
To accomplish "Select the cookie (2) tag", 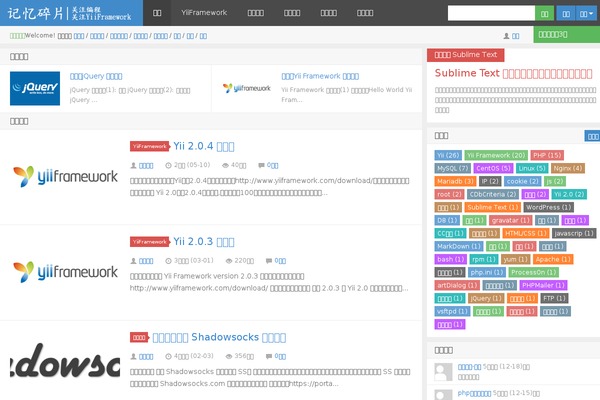I will click(522, 181).
